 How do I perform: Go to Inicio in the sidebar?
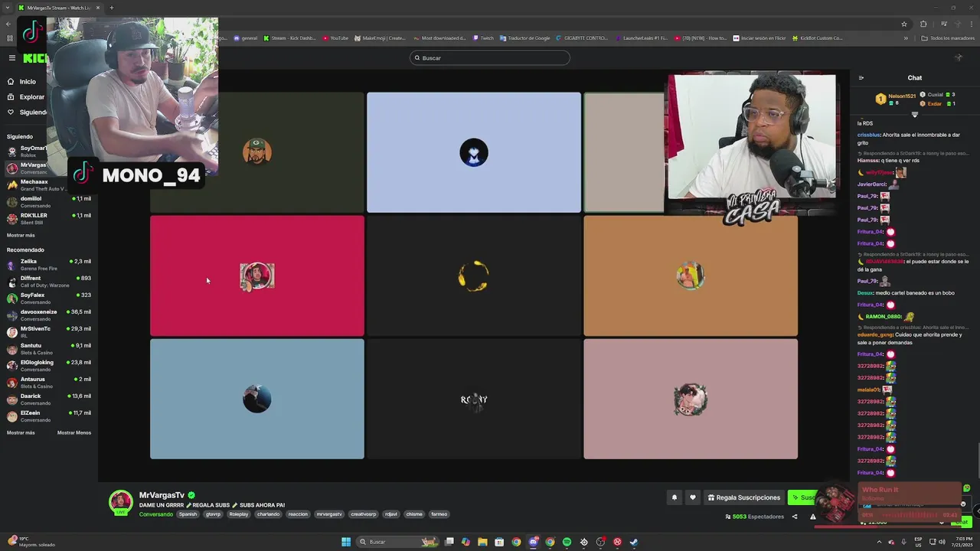coord(22,82)
